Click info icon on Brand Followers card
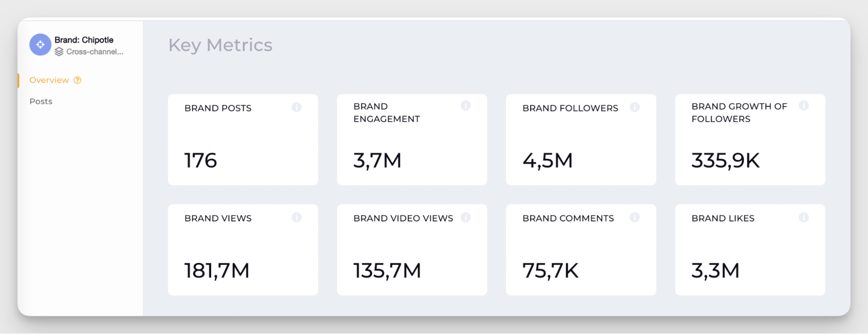 [x=634, y=107]
